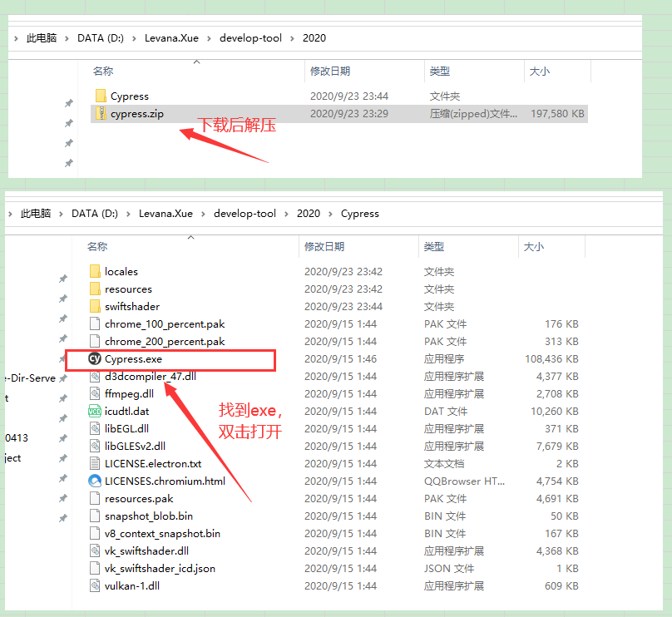The height and width of the screenshot is (617, 672).
Task: Click 压缩(zipped)文件 type of cypress.zip
Action: click(473, 114)
